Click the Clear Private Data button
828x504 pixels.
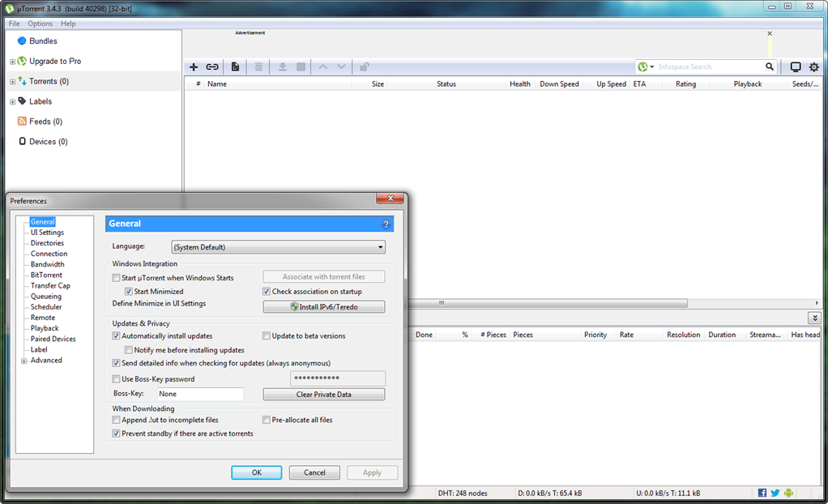click(324, 394)
